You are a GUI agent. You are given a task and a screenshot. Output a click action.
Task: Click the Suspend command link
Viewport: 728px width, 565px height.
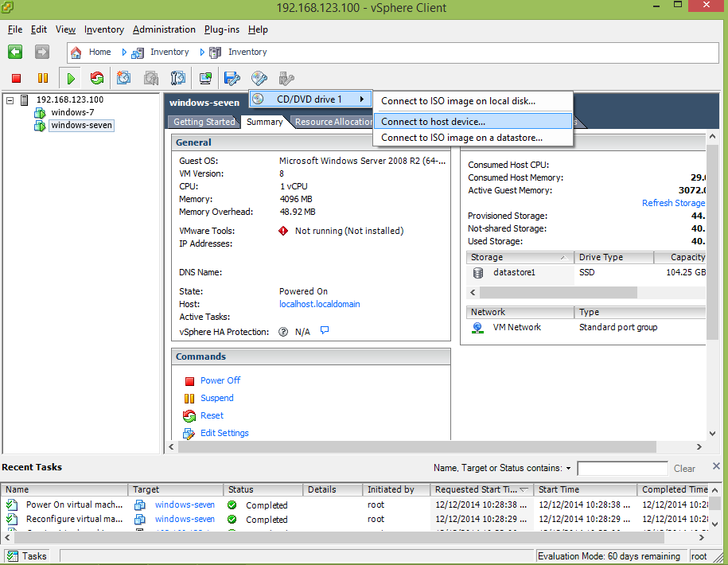(x=217, y=399)
